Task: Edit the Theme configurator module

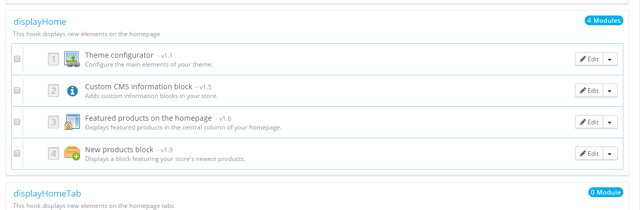Action: tap(589, 59)
